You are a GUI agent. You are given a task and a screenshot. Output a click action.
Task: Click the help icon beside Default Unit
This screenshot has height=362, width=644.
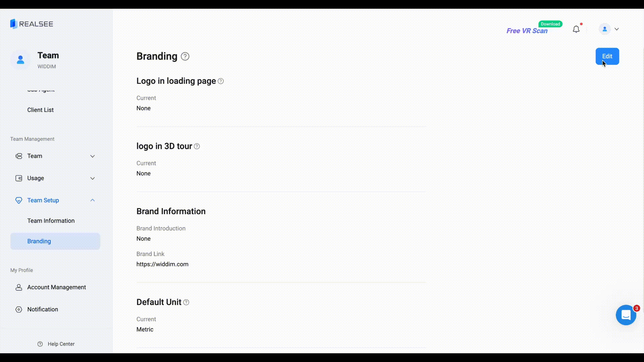[186, 302]
